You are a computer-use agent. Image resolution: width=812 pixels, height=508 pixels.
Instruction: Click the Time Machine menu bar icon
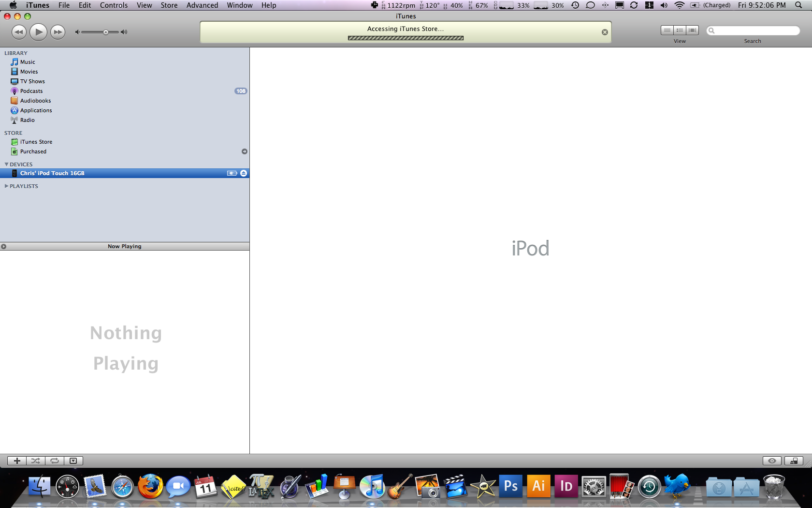click(575, 5)
